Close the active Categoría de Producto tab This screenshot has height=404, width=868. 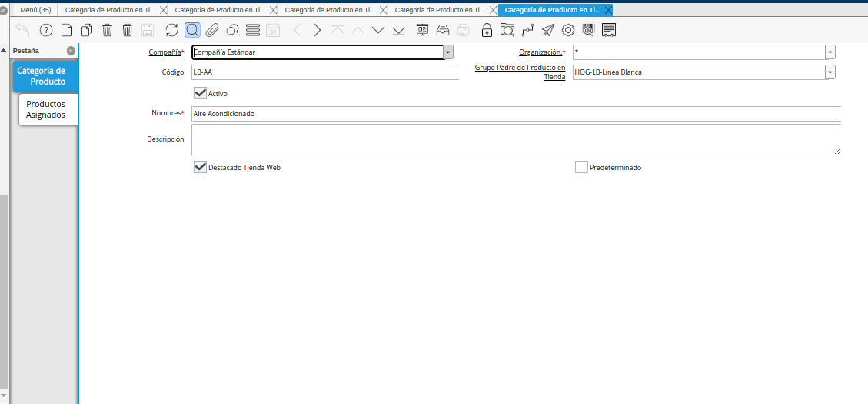tap(608, 10)
